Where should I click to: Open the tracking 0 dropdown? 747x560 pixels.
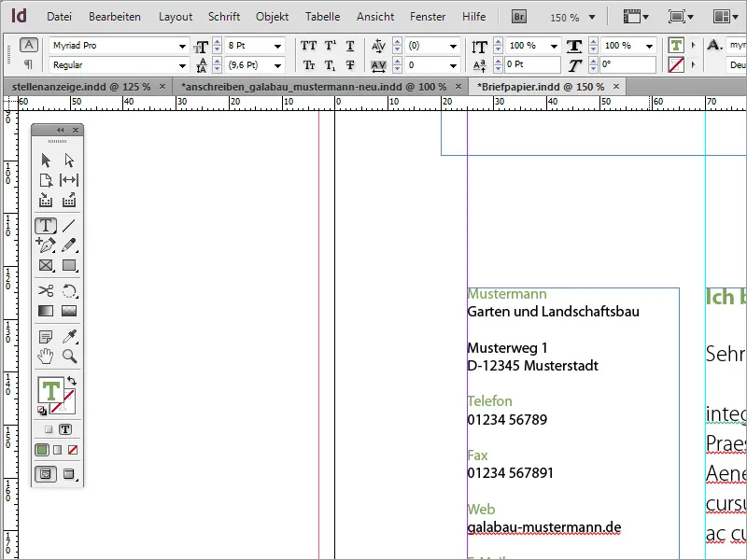[x=453, y=65]
